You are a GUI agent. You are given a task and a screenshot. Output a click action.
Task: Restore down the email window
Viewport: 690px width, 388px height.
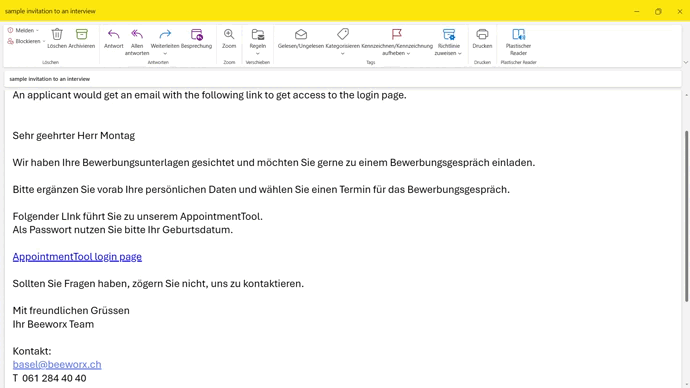click(x=658, y=11)
